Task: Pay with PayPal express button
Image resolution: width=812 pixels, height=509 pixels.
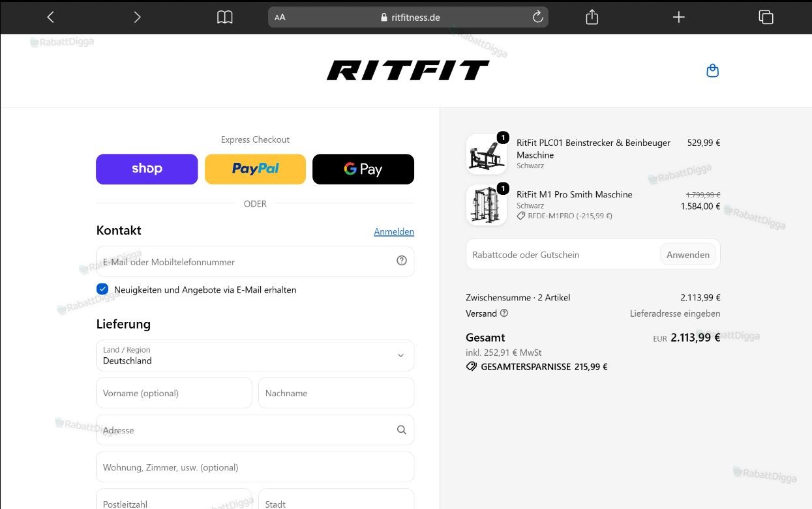Action: [x=255, y=169]
